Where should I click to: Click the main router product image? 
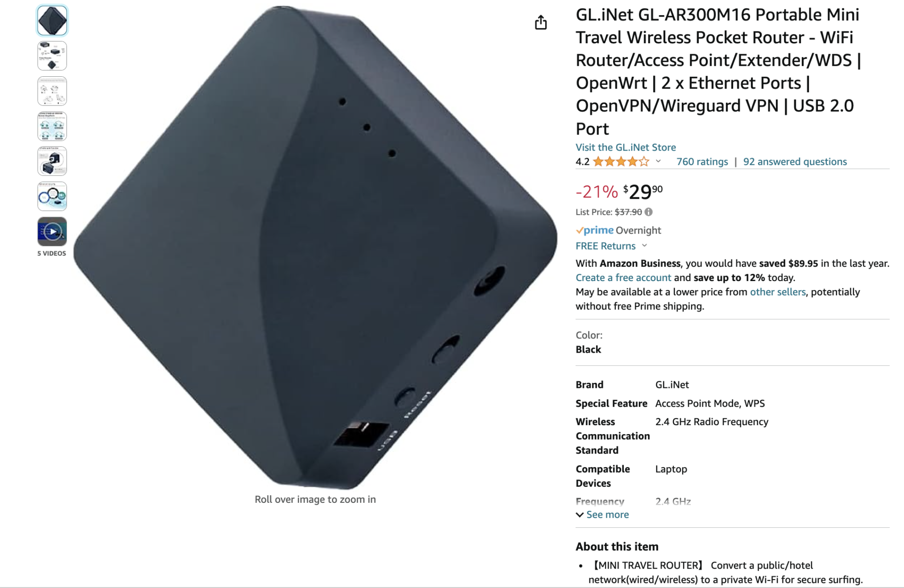315,247
